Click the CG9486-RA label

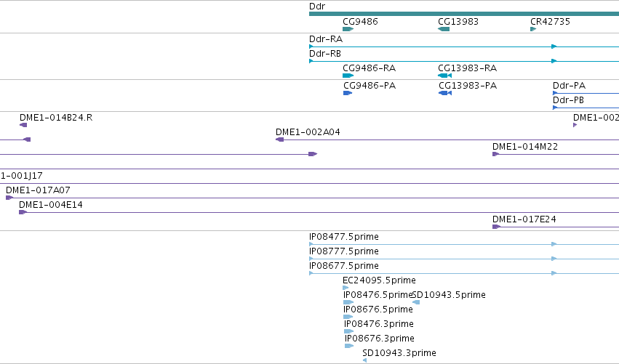(x=369, y=68)
